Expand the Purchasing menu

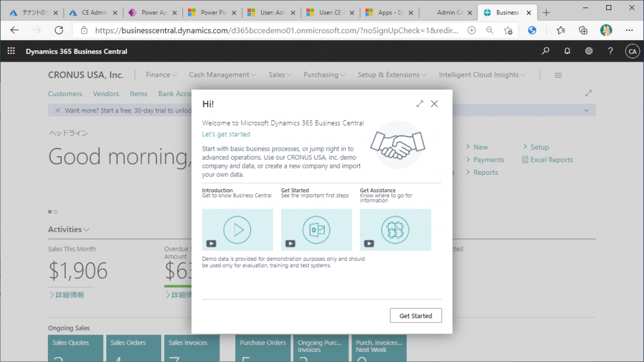tap(324, 75)
